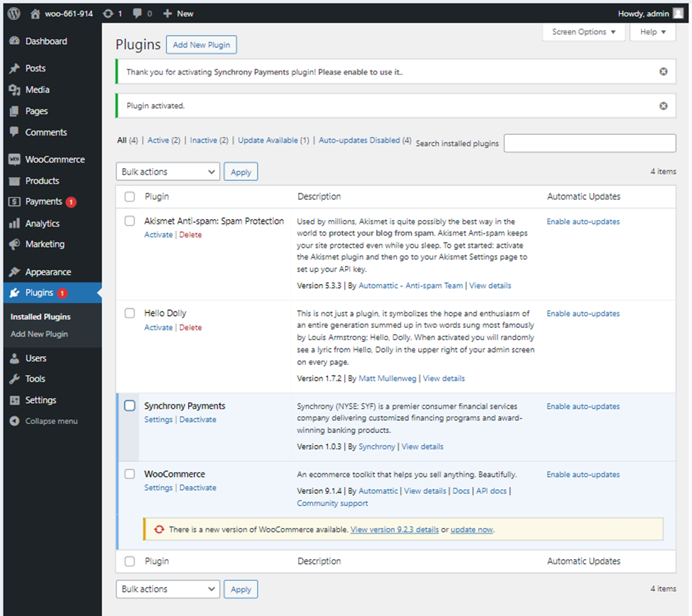Expand the Screen Options panel
692x616 pixels.
coord(583,32)
